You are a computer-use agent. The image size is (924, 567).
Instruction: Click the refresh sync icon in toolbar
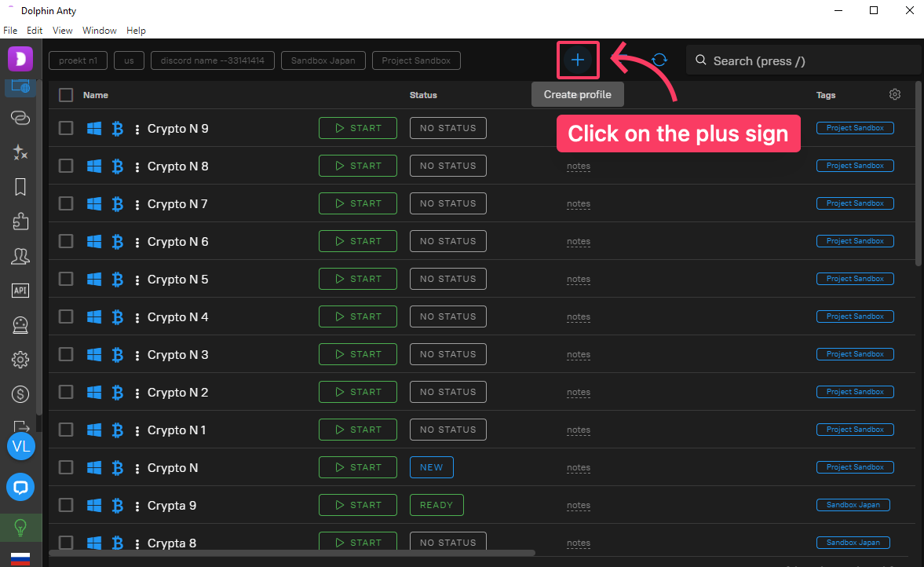659,60
